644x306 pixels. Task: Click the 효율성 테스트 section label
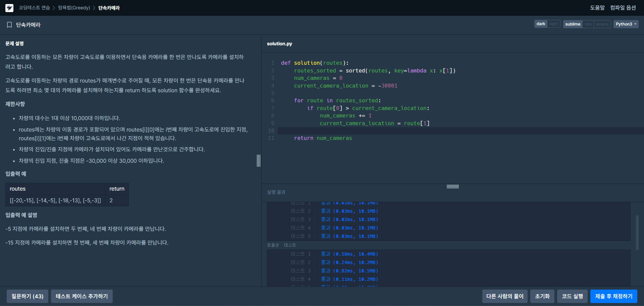(281, 245)
